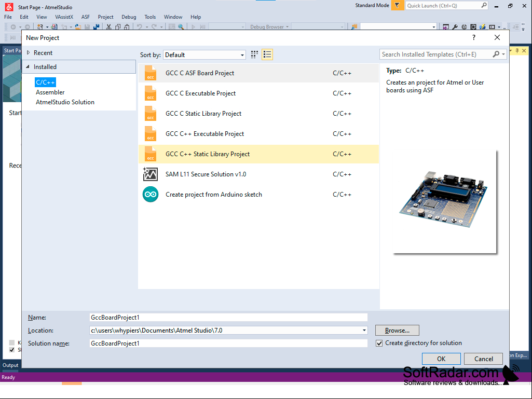This screenshot has height=399, width=532.
Task: Open the Edit menu
Action: click(24, 17)
